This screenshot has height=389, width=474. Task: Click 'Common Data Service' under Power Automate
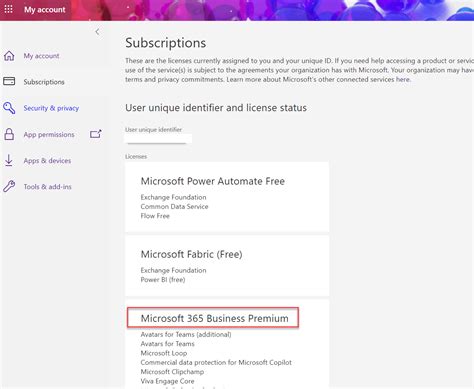[174, 206]
